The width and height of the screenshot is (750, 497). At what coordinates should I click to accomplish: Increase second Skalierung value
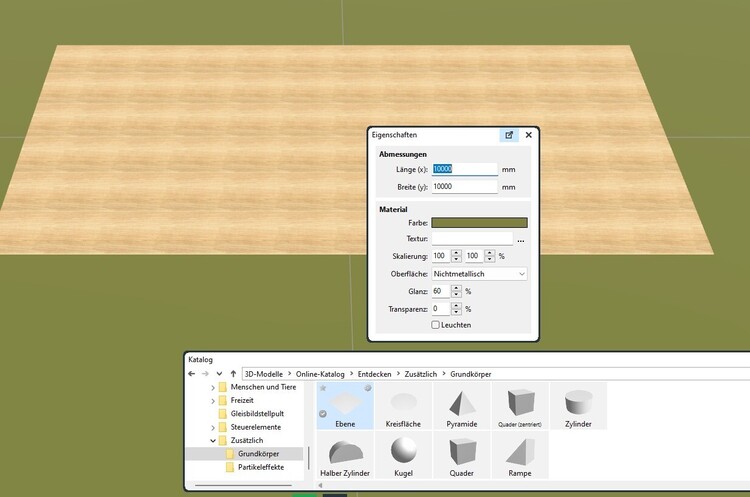[x=489, y=253]
